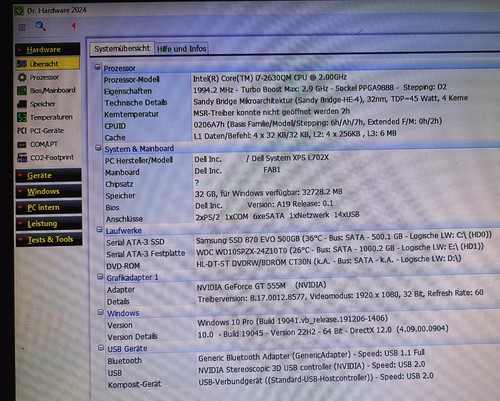Click the Cache row label
The height and width of the screenshot is (401, 500).
click(115, 138)
